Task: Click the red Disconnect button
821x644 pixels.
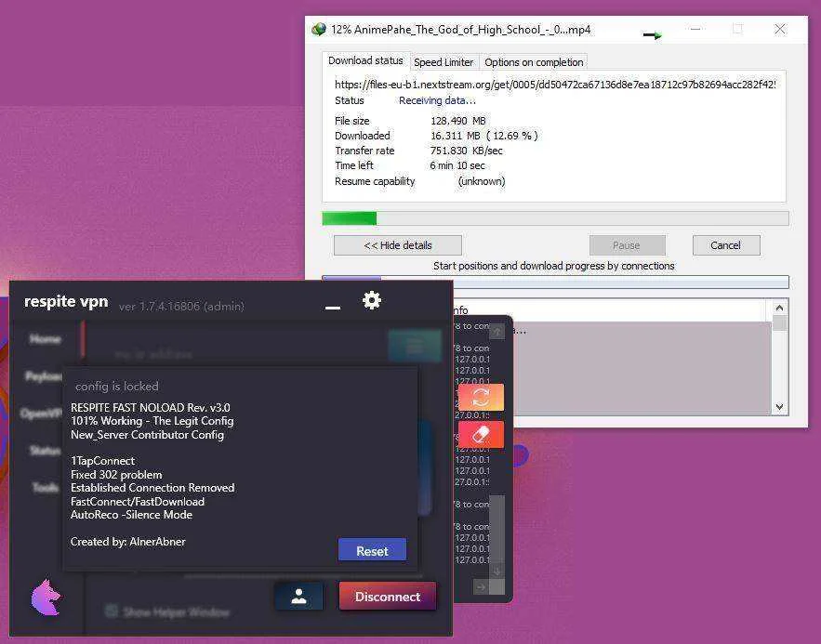Action: coord(388,597)
